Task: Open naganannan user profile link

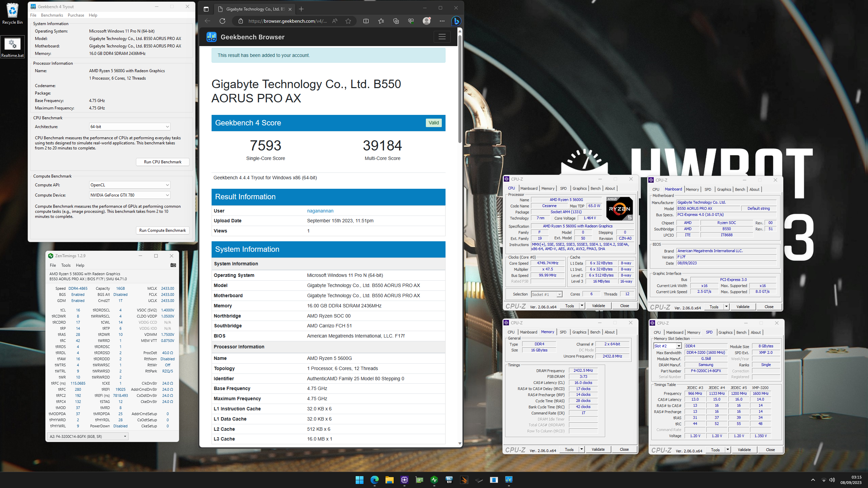Action: 320,211
